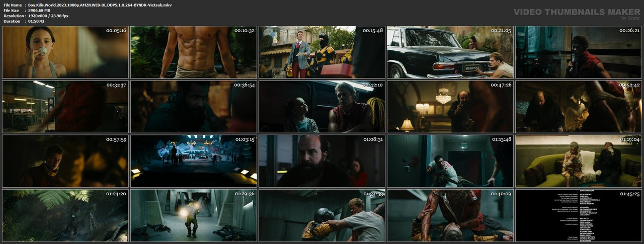The height and width of the screenshot is (244, 644).
Task: Click the resolution value 1920x800 / 23.98 fps
Action: tap(48, 16)
